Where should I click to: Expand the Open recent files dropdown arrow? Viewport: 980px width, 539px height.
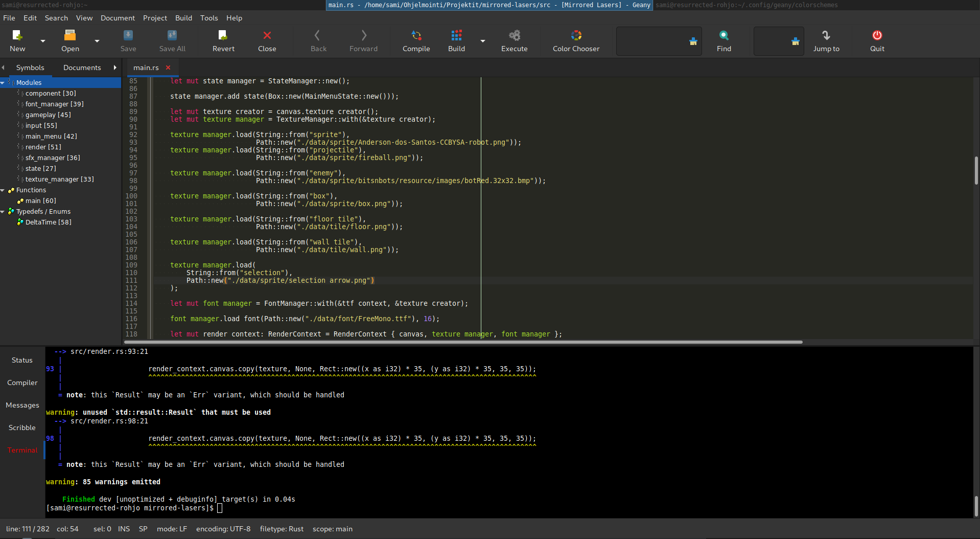97,41
